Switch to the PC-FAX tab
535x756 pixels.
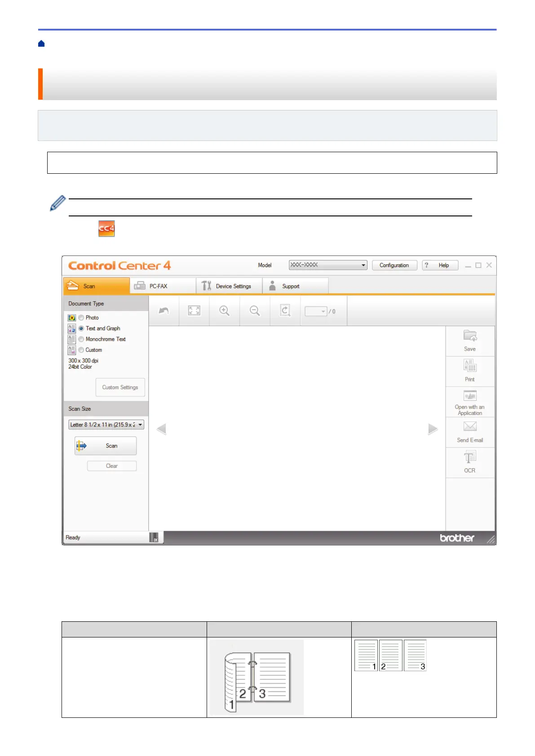[163, 286]
